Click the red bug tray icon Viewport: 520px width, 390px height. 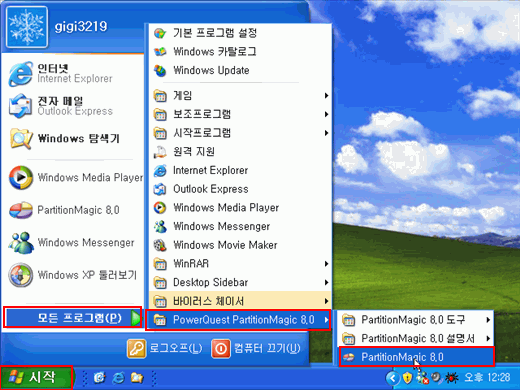pyautogui.click(x=452, y=378)
